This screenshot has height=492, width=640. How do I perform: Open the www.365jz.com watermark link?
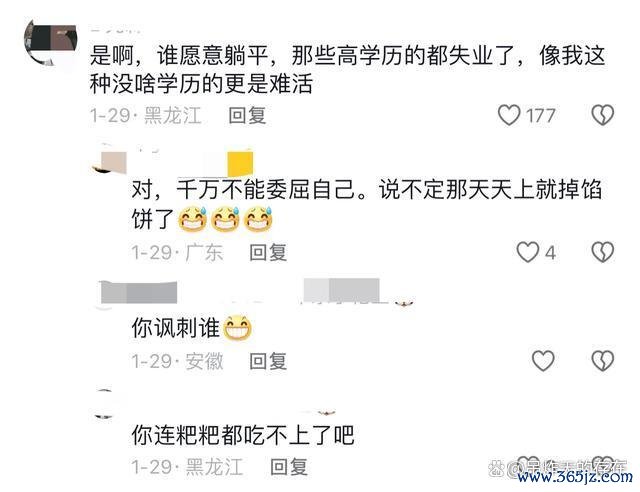[x=575, y=476]
